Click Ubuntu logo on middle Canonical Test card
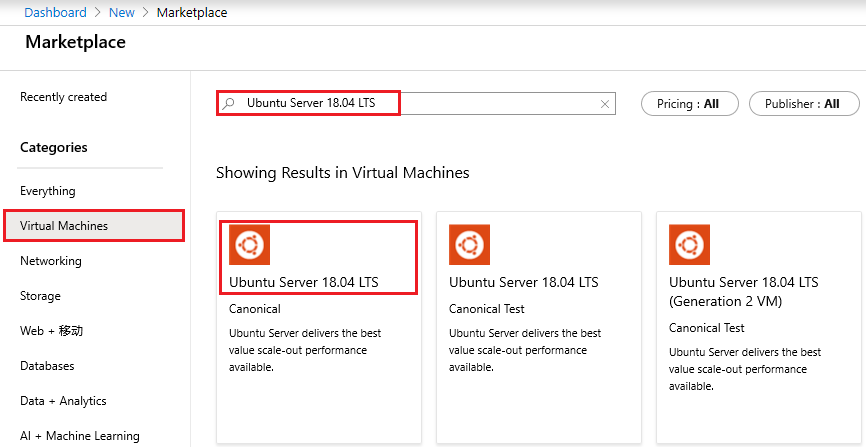 (469, 244)
